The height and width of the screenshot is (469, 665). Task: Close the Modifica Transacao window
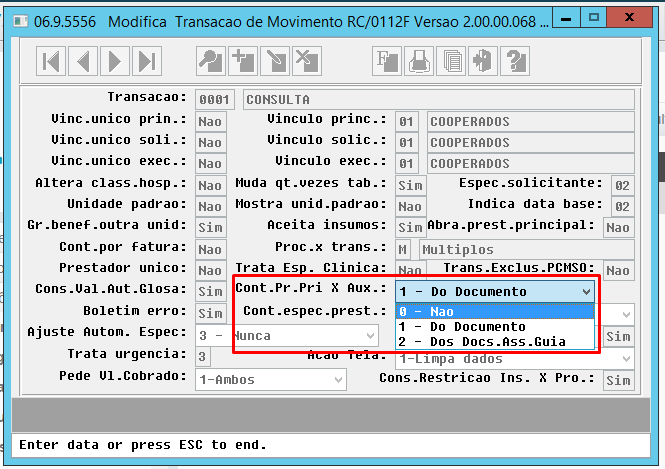(629, 18)
